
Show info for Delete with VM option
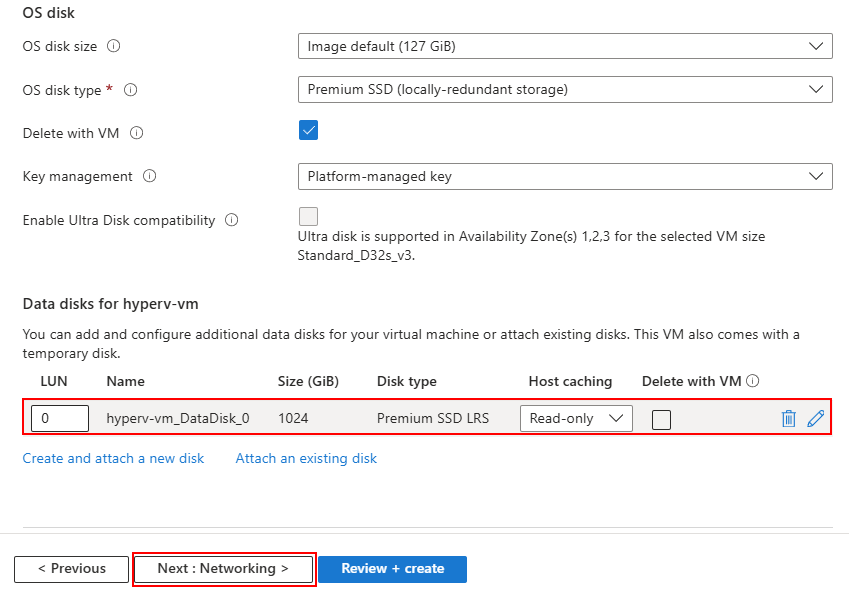coord(136,133)
